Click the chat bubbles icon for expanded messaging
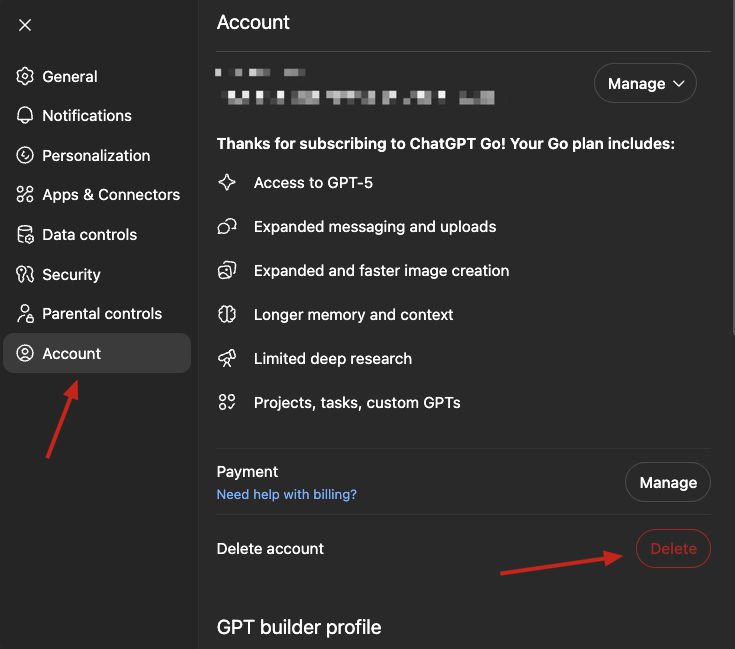Screen dimensions: 735x649 coord(227,226)
